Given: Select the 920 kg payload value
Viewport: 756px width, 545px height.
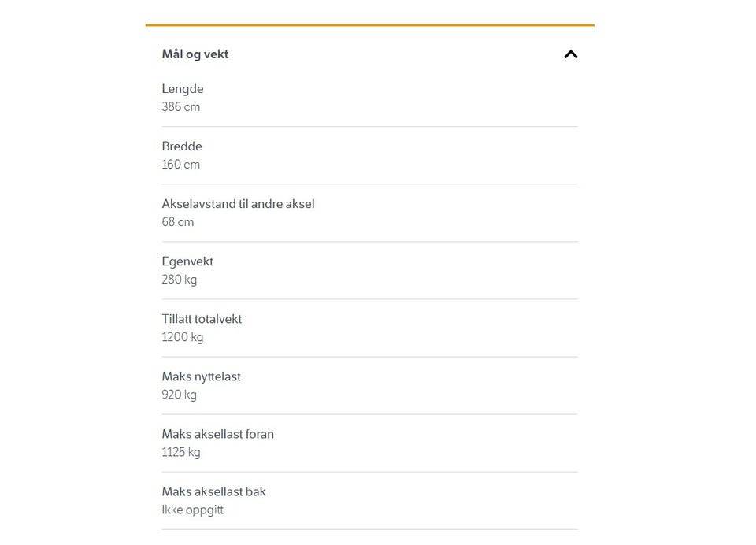Looking at the screenshot, I should (x=180, y=395).
